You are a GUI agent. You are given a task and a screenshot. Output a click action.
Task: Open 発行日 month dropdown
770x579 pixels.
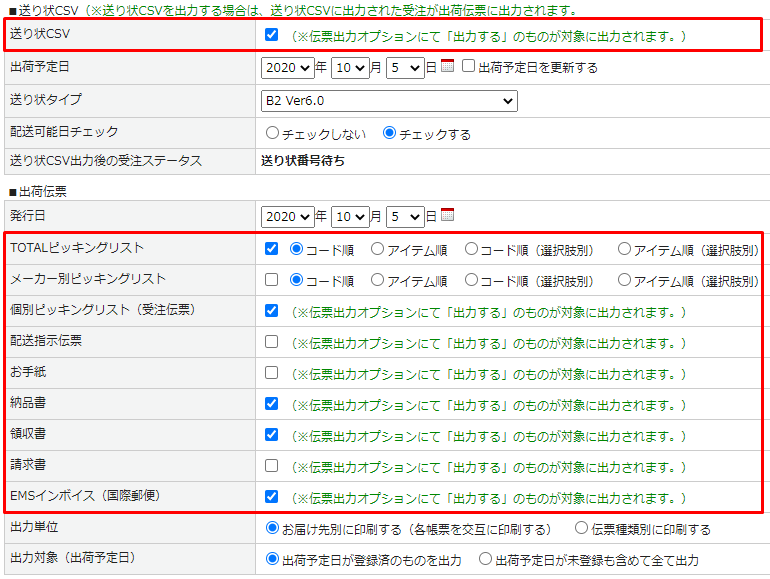click(350, 216)
